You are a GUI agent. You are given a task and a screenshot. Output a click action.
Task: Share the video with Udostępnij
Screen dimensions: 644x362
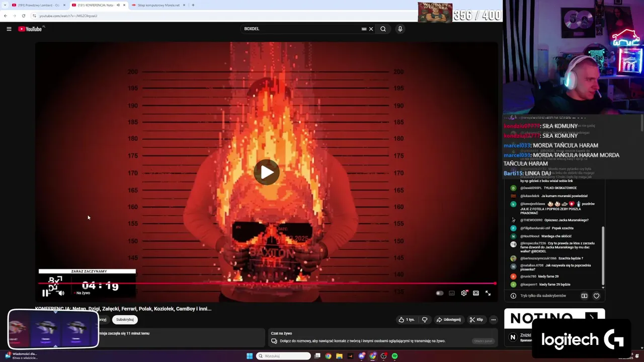pyautogui.click(x=449, y=319)
